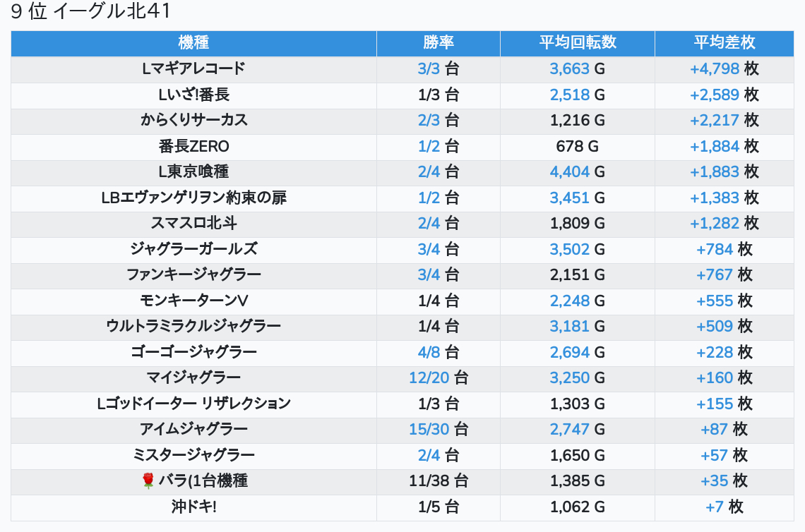Click average spins 1,385 G
The width and height of the screenshot is (805, 532).
[578, 480]
